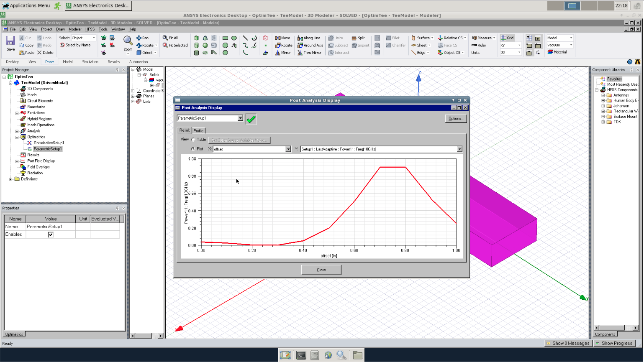Open the X axis offset dropdown

click(x=288, y=149)
